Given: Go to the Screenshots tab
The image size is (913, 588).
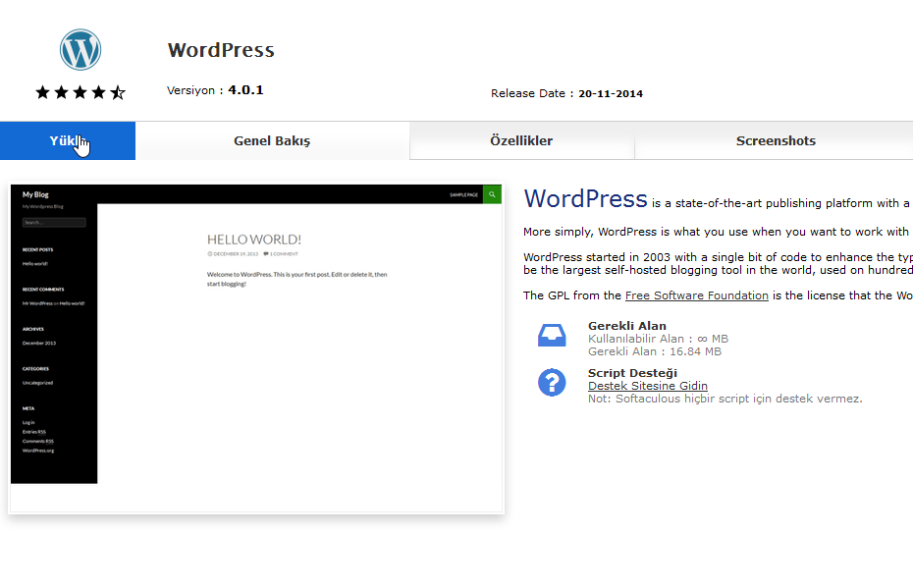Looking at the screenshot, I should coord(776,141).
